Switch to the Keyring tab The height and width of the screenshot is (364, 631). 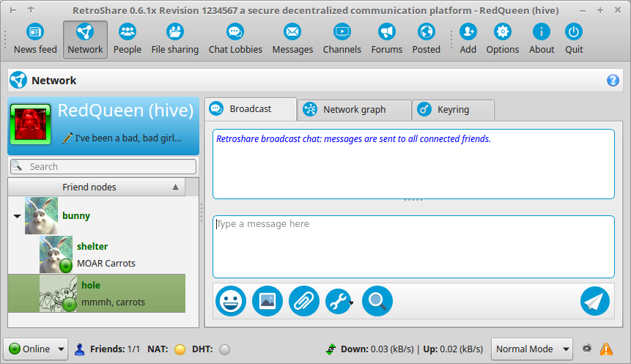point(453,109)
